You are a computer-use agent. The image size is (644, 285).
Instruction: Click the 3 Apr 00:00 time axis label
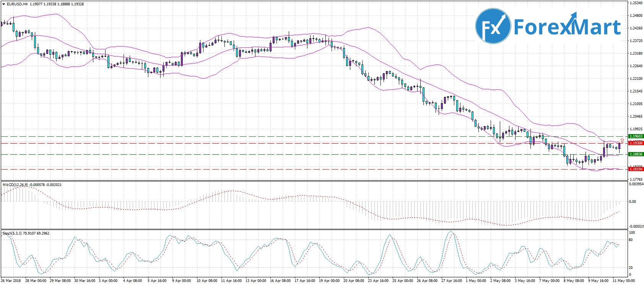coord(108,281)
